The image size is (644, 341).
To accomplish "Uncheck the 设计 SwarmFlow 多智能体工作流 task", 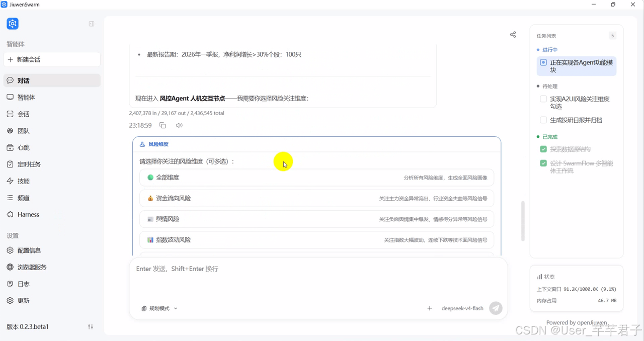I will [543, 163].
